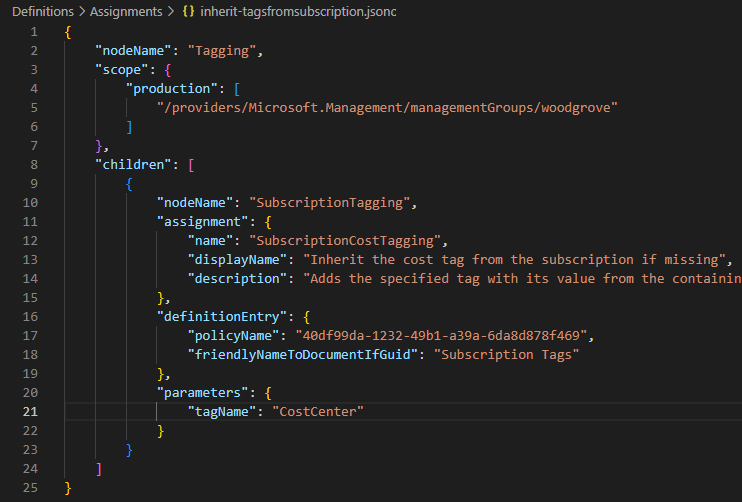The image size is (742, 502).
Task: Click the "description" key
Action: pyautogui.click(x=237, y=278)
